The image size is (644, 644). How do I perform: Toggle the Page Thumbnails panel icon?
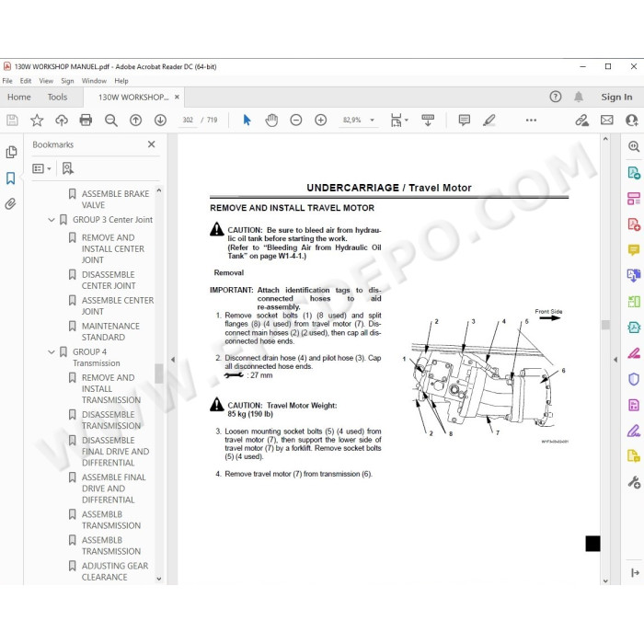pos(11,152)
